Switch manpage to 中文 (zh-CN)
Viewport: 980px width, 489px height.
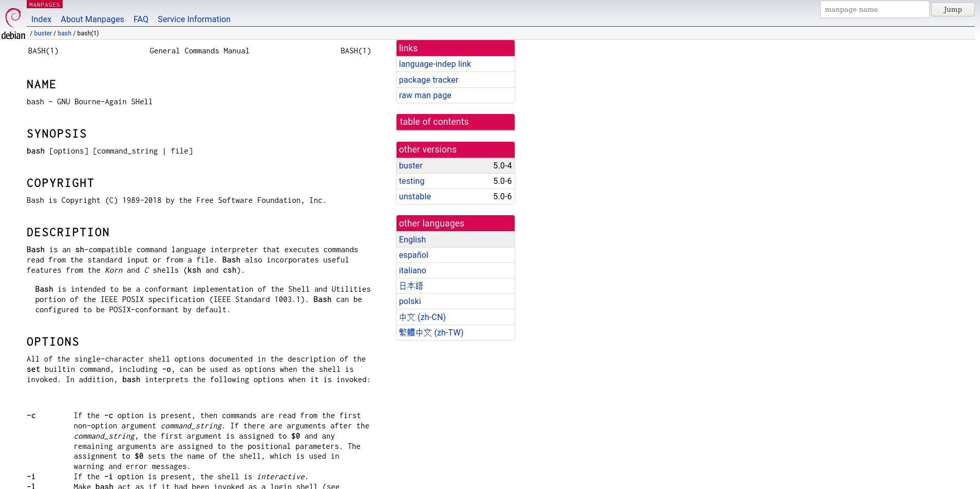point(422,317)
